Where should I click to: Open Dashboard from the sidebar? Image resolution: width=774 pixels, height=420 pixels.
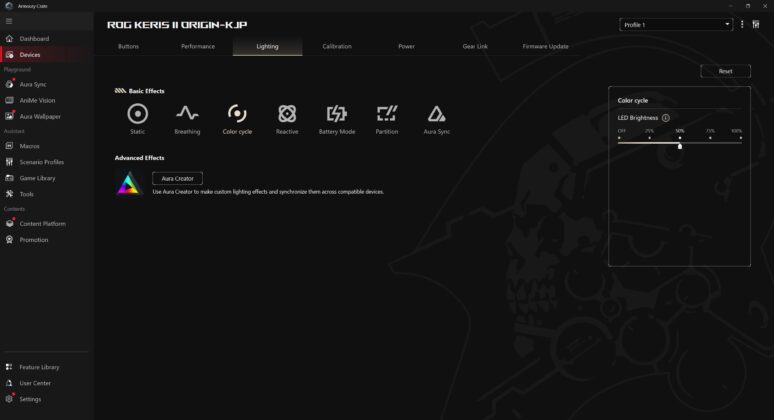[x=46, y=38]
